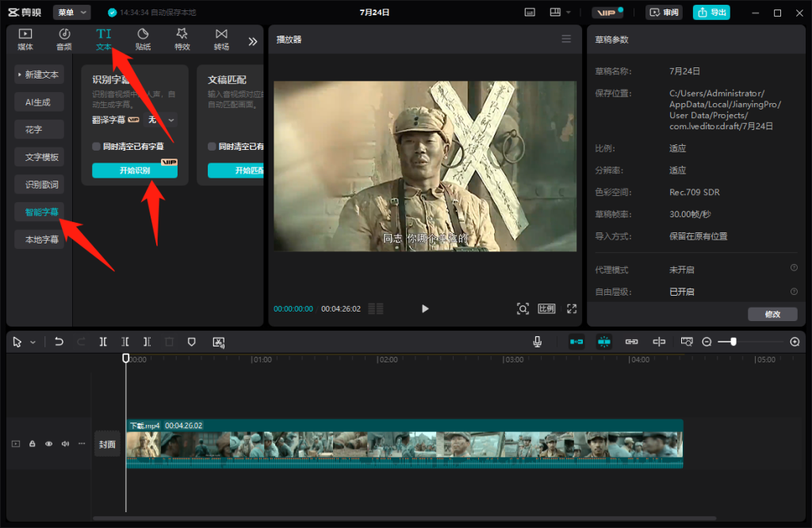Image resolution: width=812 pixels, height=528 pixels.
Task: Toggle preview axis icon
Action: [x=659, y=342]
